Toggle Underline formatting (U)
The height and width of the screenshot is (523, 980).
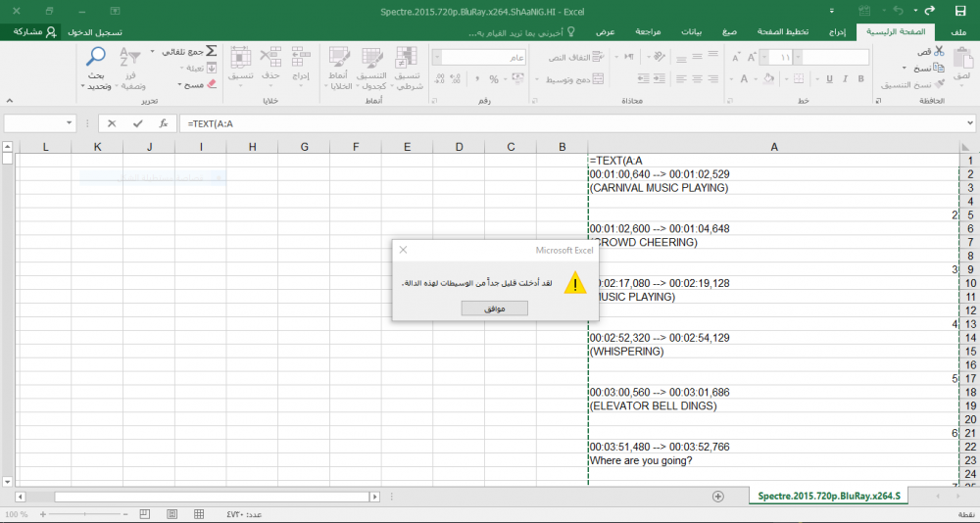click(x=829, y=78)
